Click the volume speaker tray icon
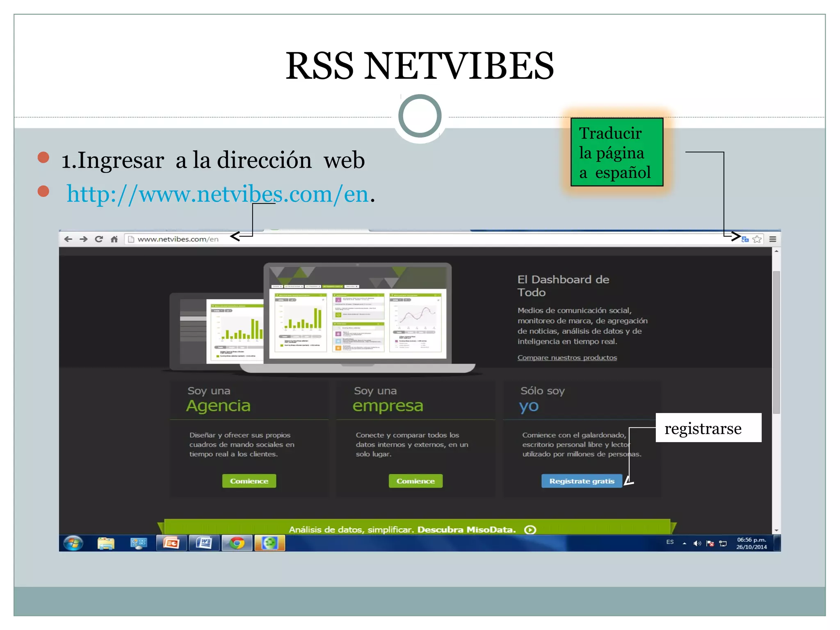 tap(697, 543)
